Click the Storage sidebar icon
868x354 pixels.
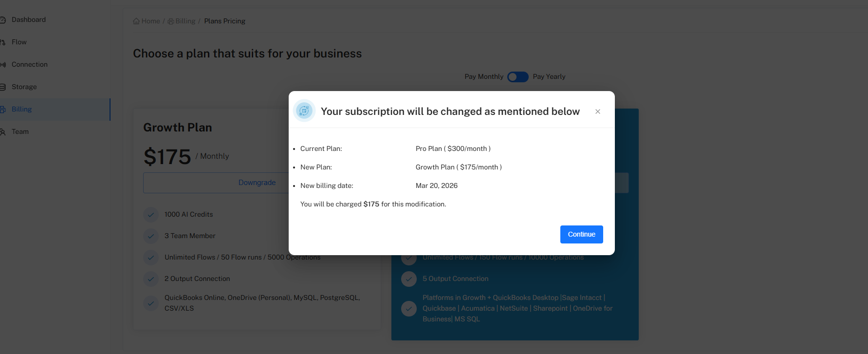pyautogui.click(x=2, y=87)
